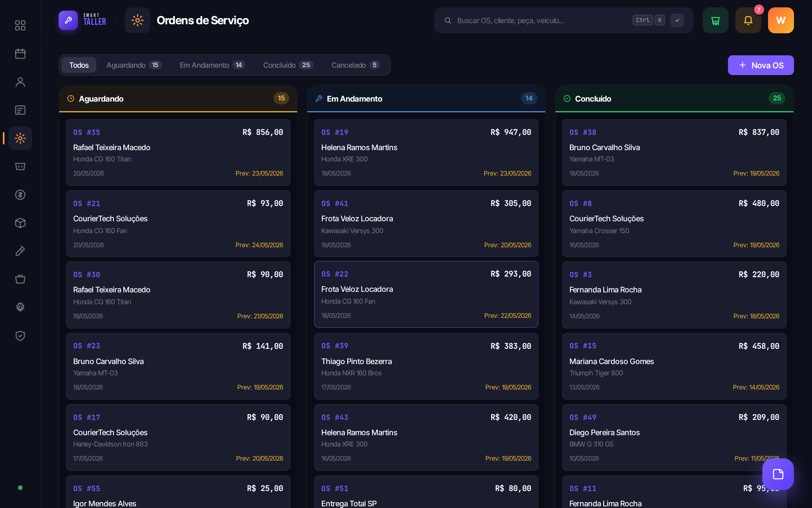Open the settings gear icon in sidebar
This screenshot has height=508, width=812.
point(20,307)
